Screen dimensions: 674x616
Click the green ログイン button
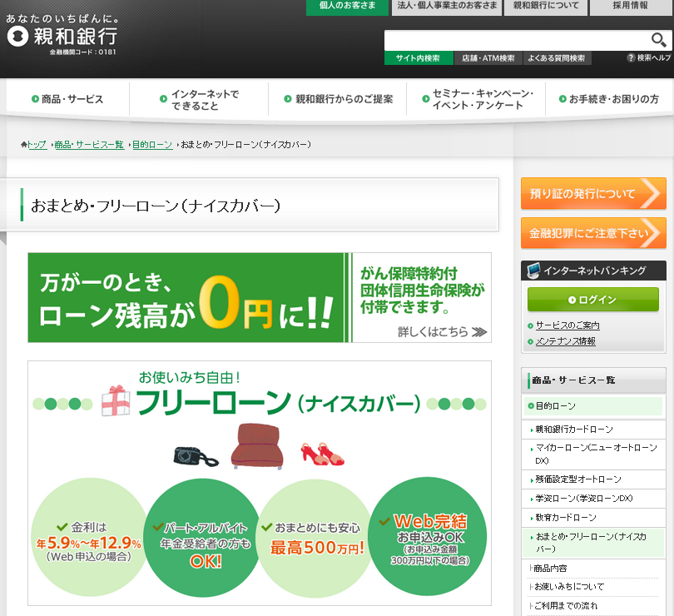coord(593,300)
